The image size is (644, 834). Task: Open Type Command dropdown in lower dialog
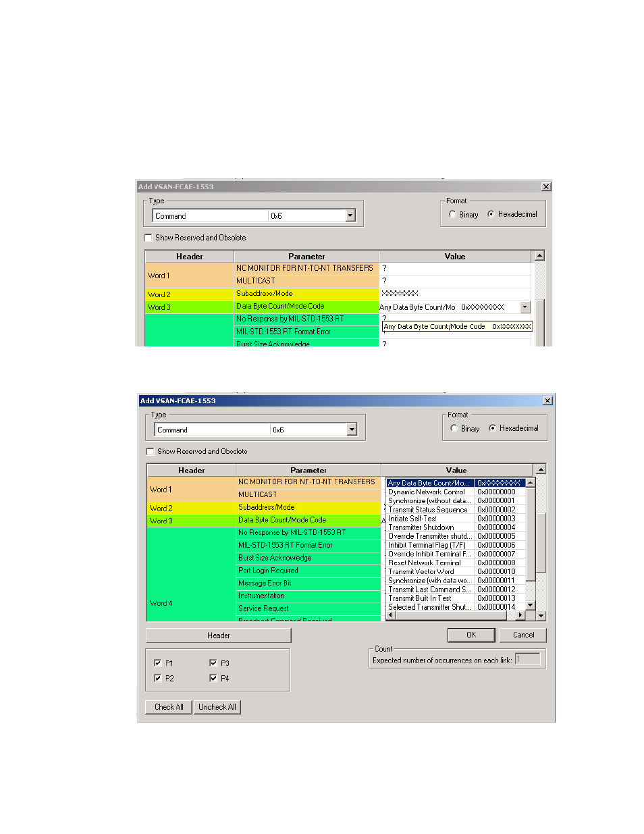[352, 430]
